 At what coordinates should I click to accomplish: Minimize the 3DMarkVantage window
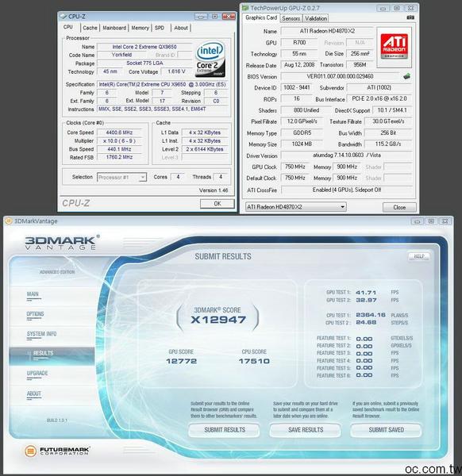coord(417,221)
